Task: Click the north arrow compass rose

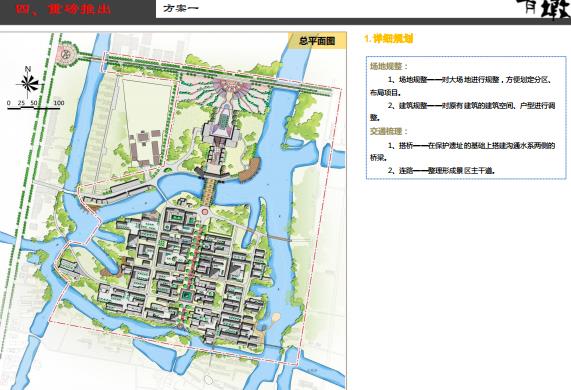Action: [x=28, y=82]
